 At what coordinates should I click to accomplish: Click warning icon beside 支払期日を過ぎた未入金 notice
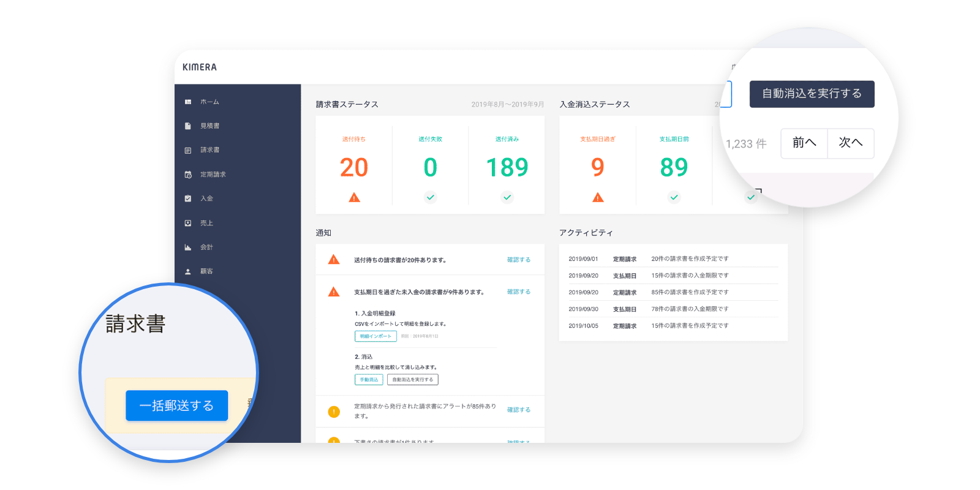(334, 292)
